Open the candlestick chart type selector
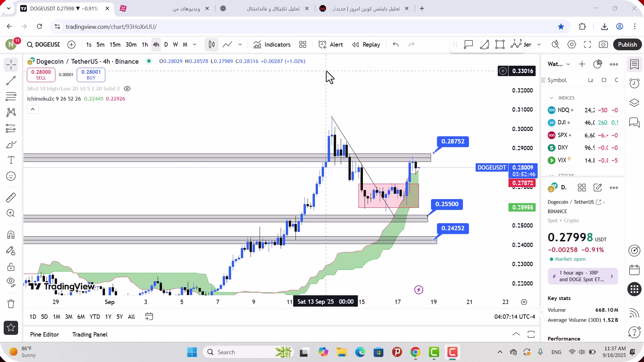Viewport: 644px width, 362px height. 212,45
